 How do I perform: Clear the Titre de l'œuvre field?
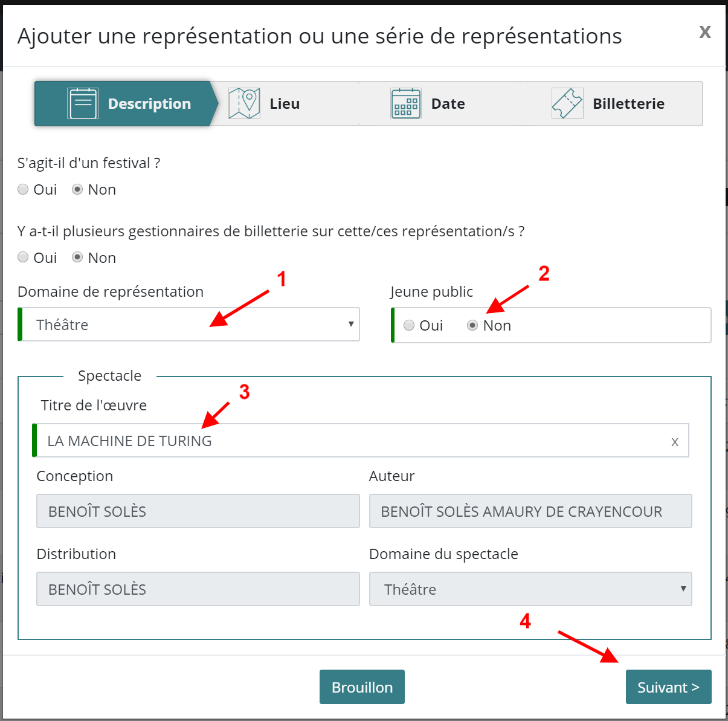coord(675,442)
